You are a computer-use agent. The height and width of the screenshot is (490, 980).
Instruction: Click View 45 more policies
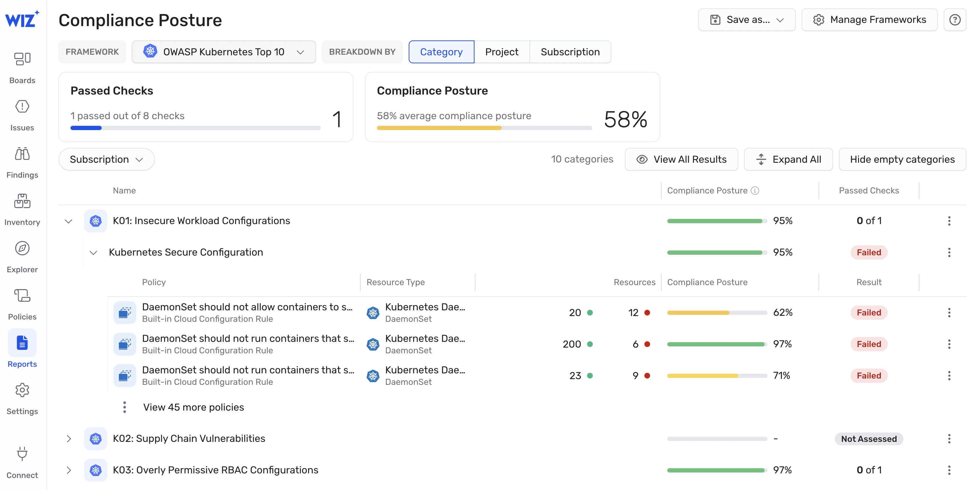(x=193, y=407)
